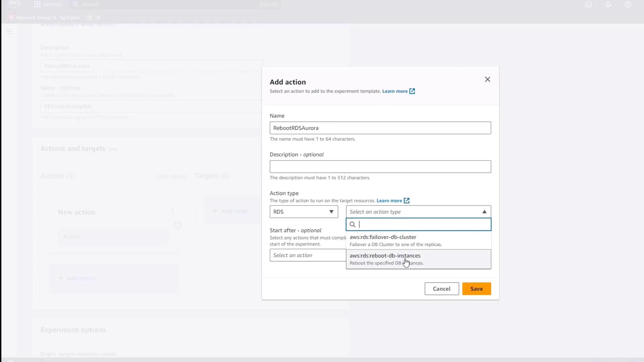Click the Cancel button

441,289
